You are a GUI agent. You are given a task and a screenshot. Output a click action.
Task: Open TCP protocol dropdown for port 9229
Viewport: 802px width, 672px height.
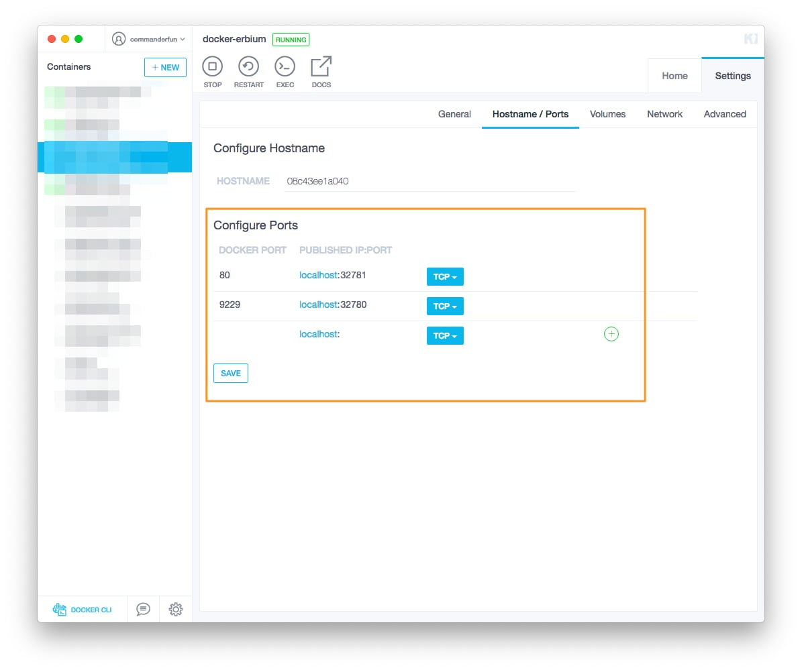coord(444,306)
